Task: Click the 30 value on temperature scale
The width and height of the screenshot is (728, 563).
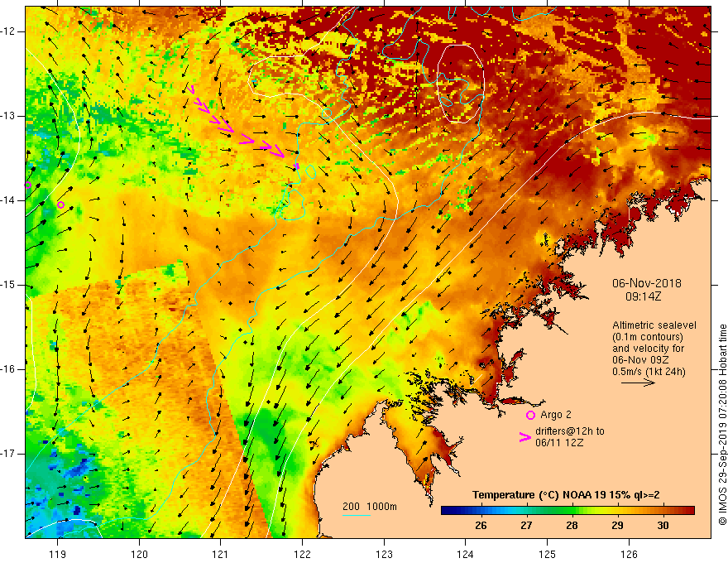Action: coord(663,526)
